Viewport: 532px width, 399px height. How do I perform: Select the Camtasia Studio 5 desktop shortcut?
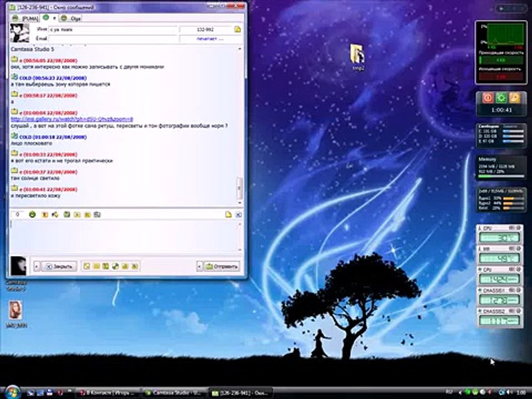pos(16,285)
